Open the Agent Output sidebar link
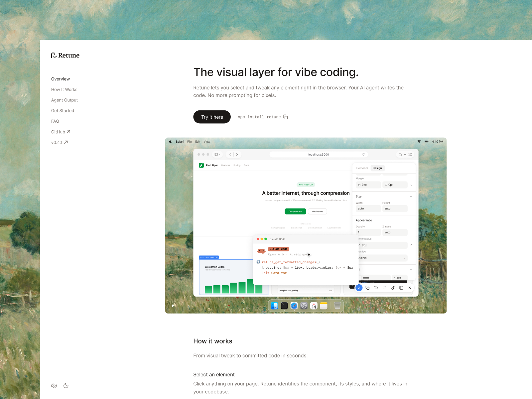Screen dimensions: 532x399 coord(65,100)
